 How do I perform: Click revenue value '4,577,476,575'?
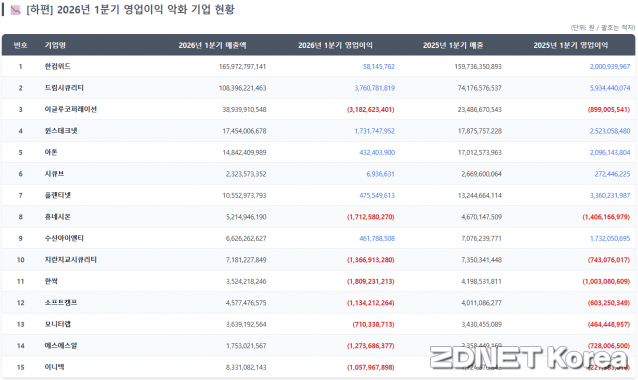coord(246,303)
